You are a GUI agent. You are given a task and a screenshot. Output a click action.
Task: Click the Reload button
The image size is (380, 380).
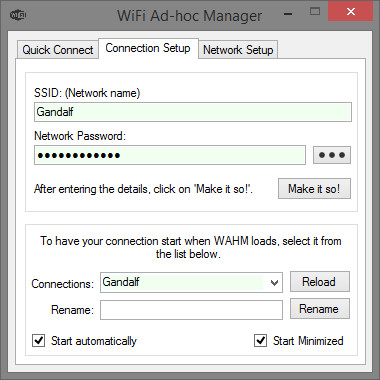[320, 282]
